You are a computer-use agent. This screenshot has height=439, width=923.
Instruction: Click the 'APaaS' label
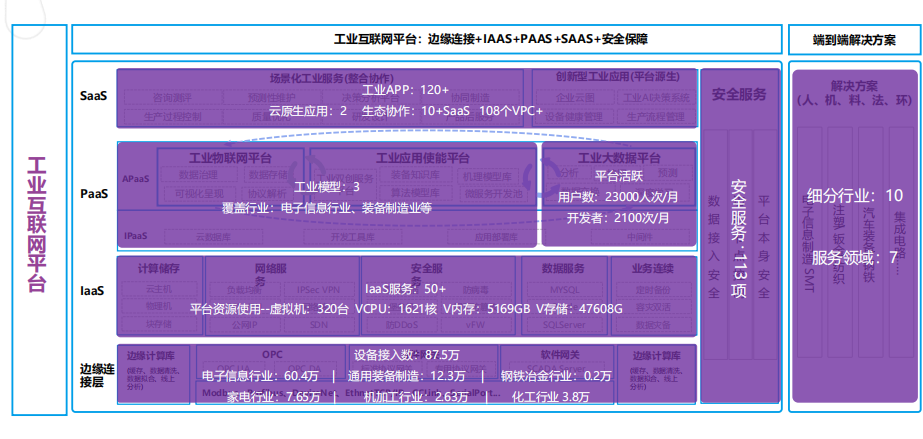tap(136, 178)
